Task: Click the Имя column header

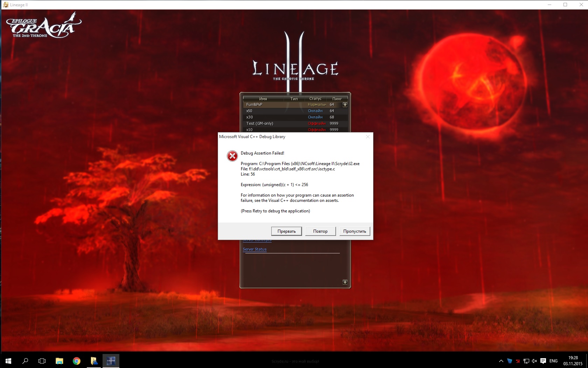Action: (x=263, y=99)
